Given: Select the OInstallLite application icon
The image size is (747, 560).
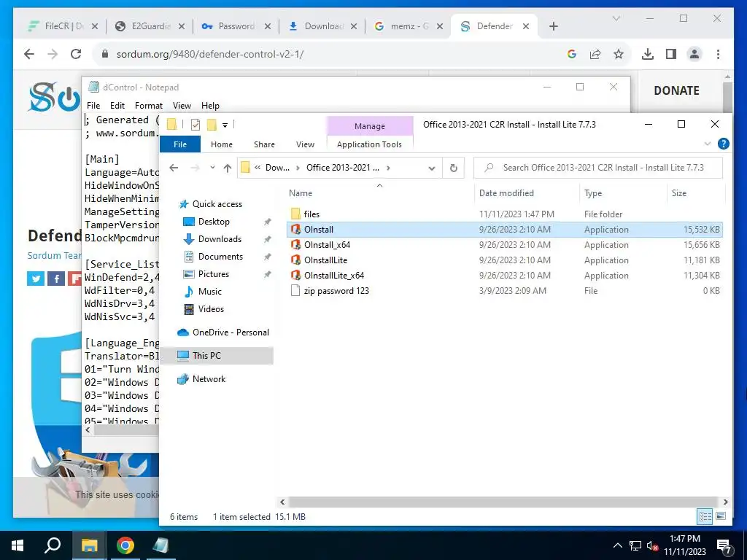Looking at the screenshot, I should (295, 260).
